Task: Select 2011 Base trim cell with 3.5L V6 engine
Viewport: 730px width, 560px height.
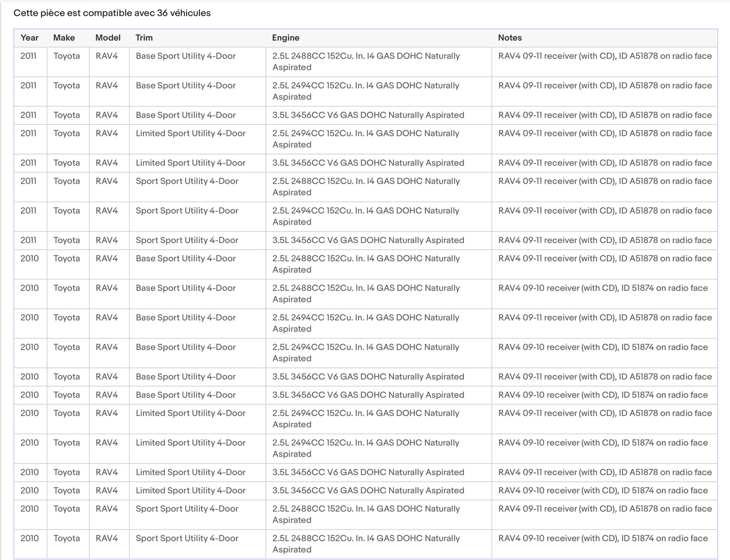Action: (x=185, y=115)
